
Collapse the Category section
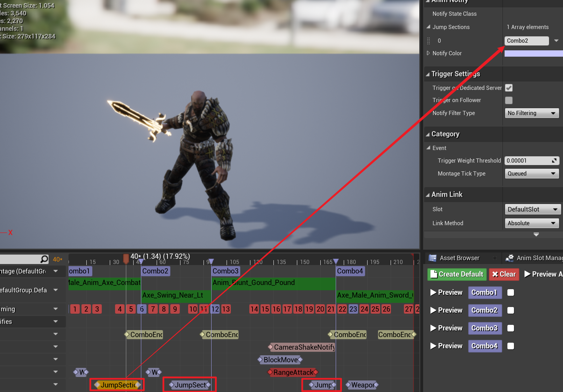point(427,134)
